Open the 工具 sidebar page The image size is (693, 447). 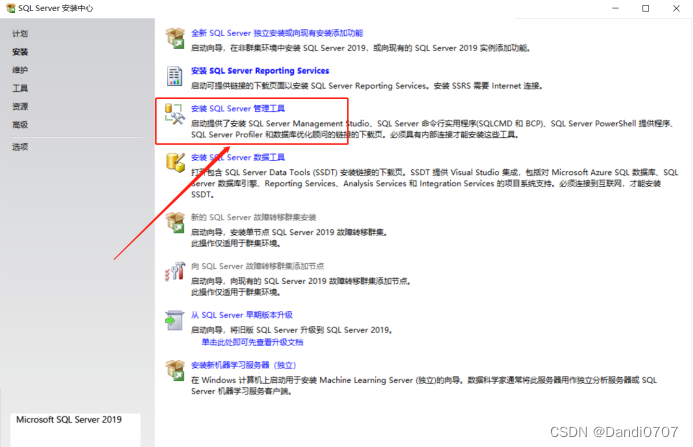(x=20, y=88)
